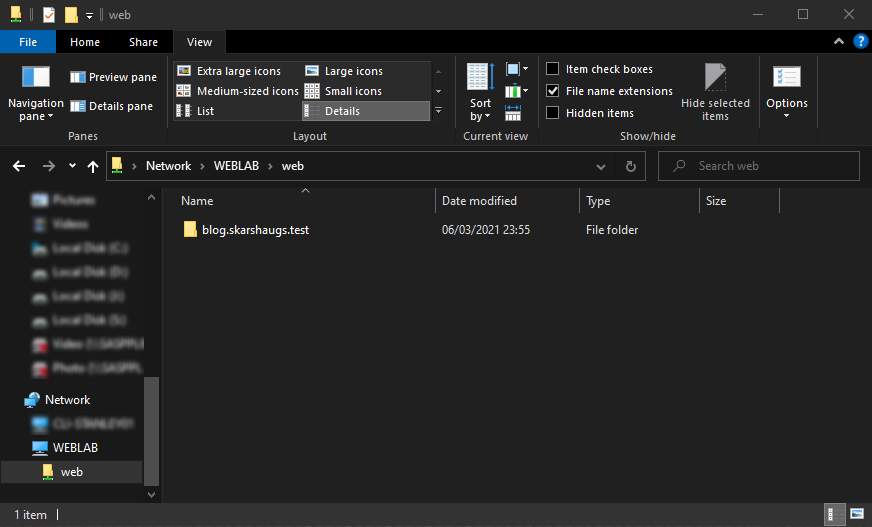Screen dimensions: 872x527
Task: Customize Quick Access Toolbar dropdown arrow
Action: pos(90,16)
